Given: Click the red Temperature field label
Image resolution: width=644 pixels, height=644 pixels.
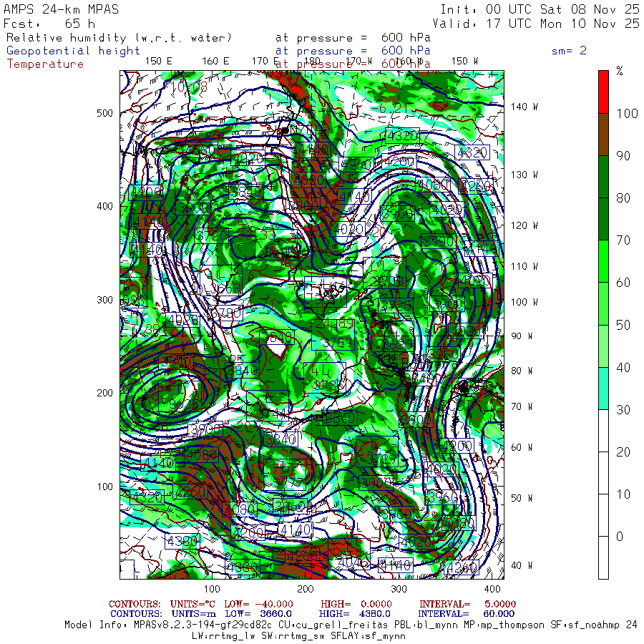Looking at the screenshot, I should (x=45, y=64).
